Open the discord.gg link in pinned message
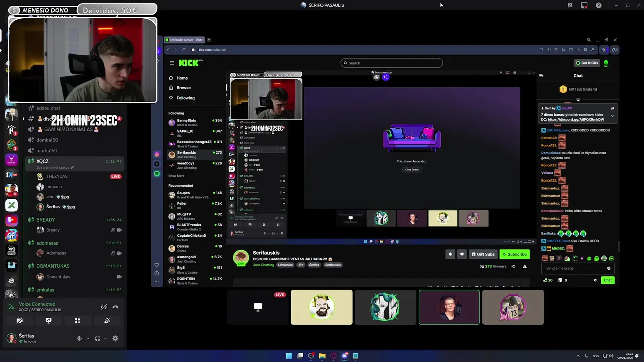The width and height of the screenshot is (644, 362). (x=576, y=120)
